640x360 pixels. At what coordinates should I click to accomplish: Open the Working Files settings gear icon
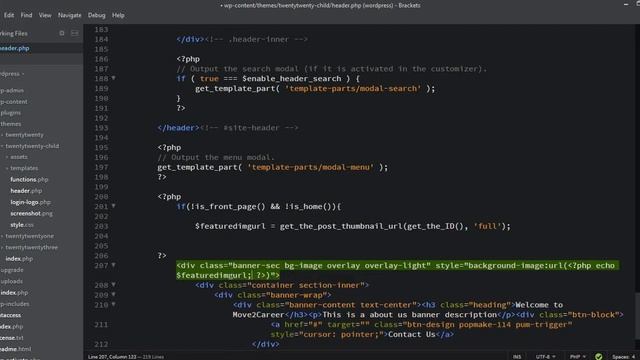click(x=62, y=33)
